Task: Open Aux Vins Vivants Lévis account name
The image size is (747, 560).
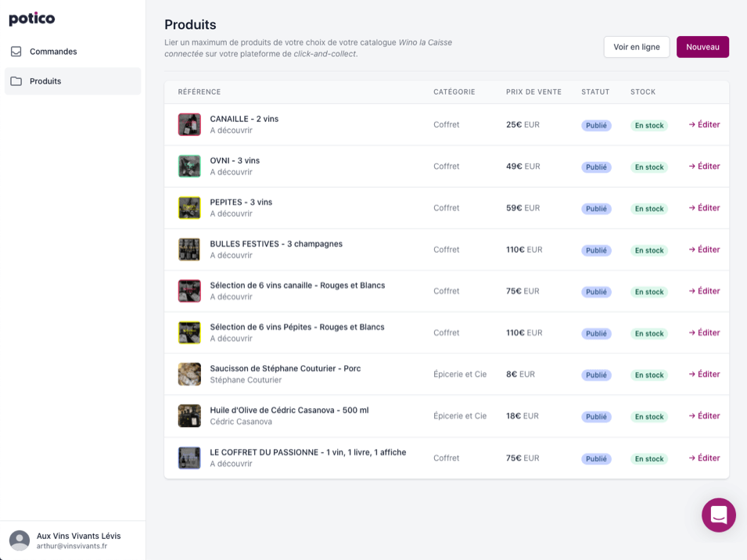Action: [78, 536]
